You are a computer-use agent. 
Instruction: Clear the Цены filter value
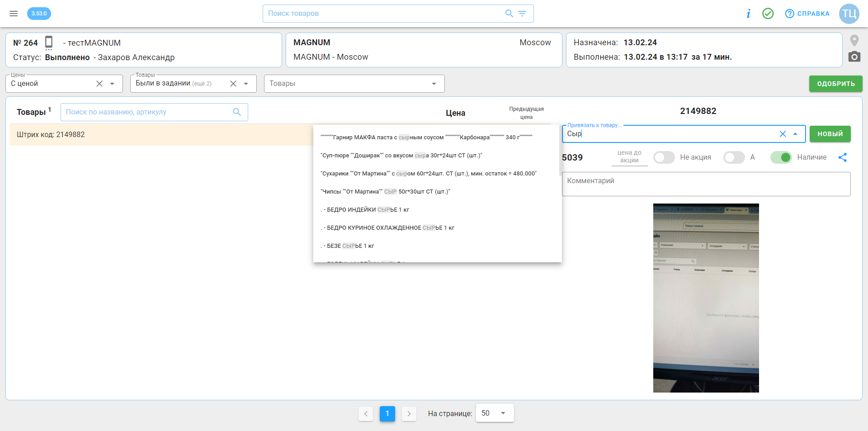point(99,84)
